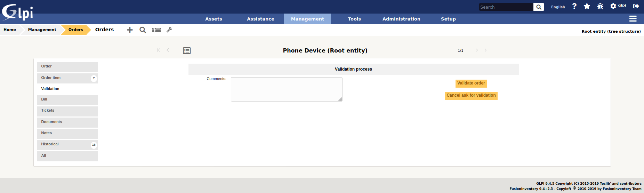Open saved searches star icon
The height and width of the screenshot is (193, 644).
tap(587, 6)
